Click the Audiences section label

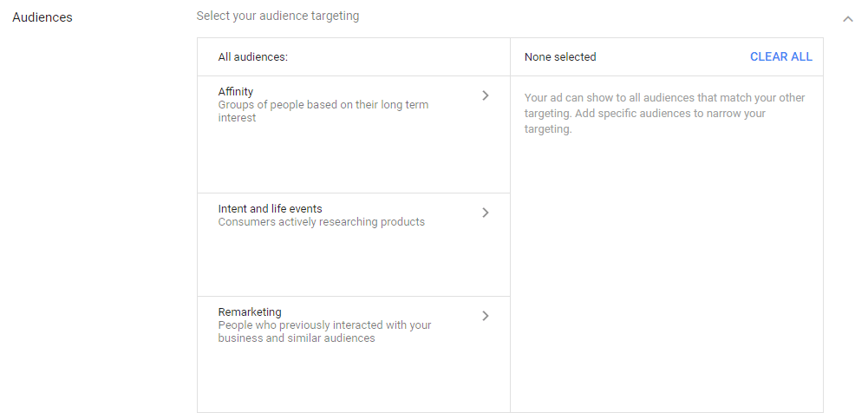point(42,17)
